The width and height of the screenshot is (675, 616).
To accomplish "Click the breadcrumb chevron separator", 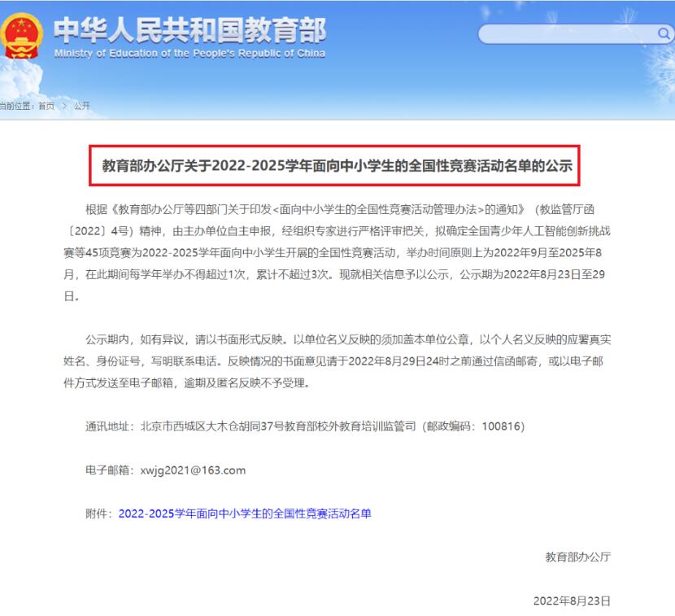I will (64, 106).
